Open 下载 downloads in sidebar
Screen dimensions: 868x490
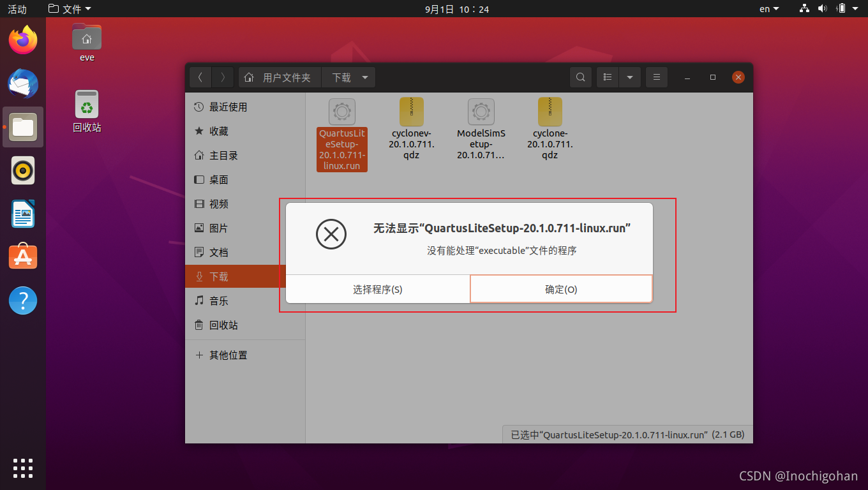click(x=245, y=277)
